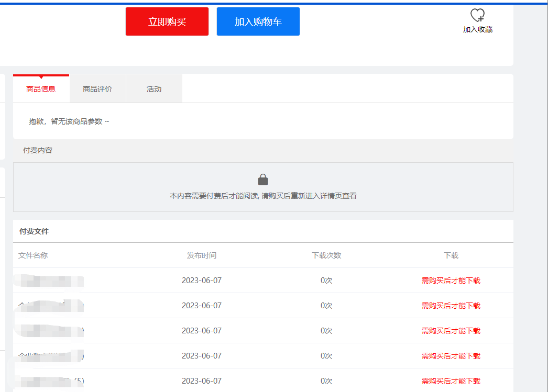Click the 付费文件 section heading
Image resolution: width=548 pixels, height=392 pixels.
pos(34,231)
